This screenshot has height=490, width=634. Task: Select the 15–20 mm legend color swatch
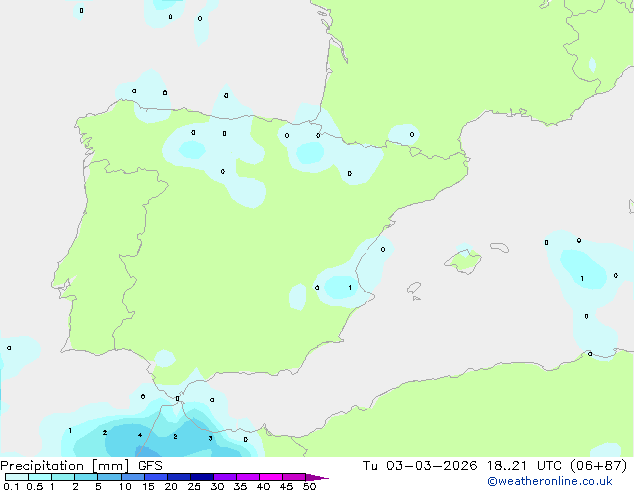pyautogui.click(x=156, y=477)
